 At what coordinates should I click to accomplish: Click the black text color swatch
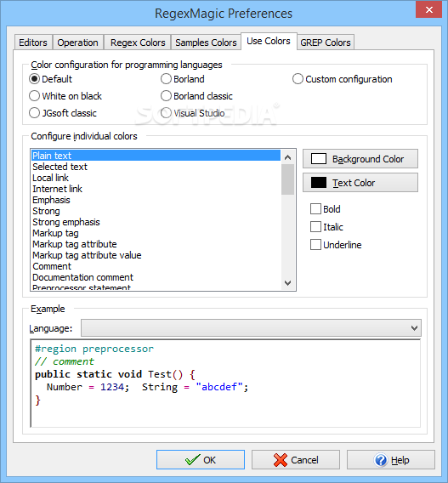pos(319,183)
